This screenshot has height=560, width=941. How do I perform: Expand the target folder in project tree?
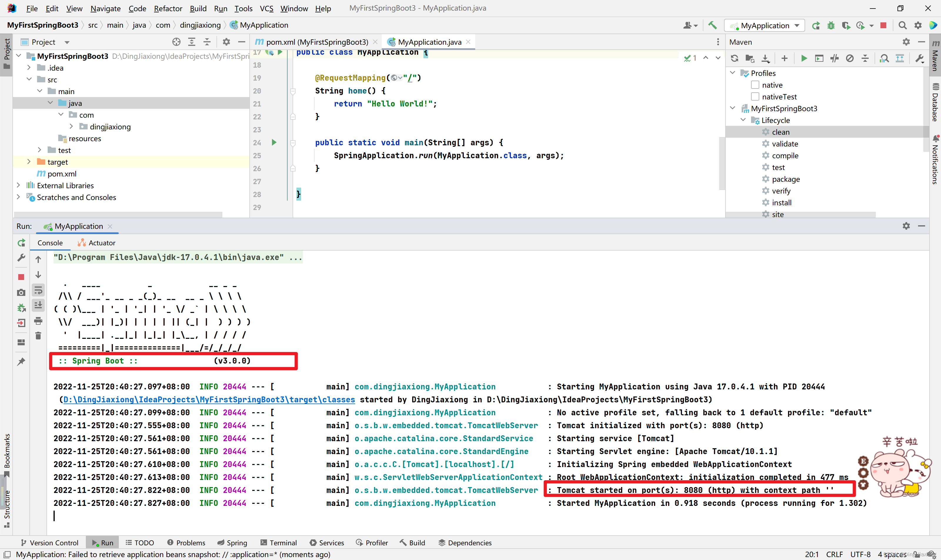29,162
